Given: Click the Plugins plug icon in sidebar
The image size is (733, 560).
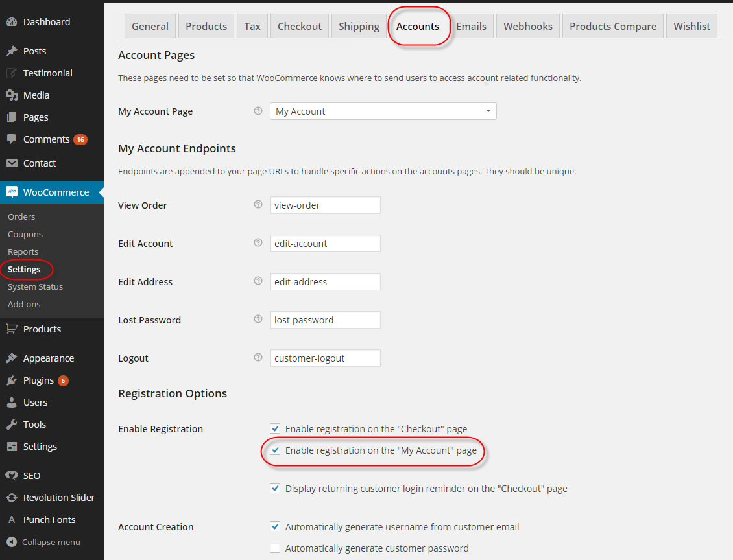Looking at the screenshot, I should (x=12, y=380).
